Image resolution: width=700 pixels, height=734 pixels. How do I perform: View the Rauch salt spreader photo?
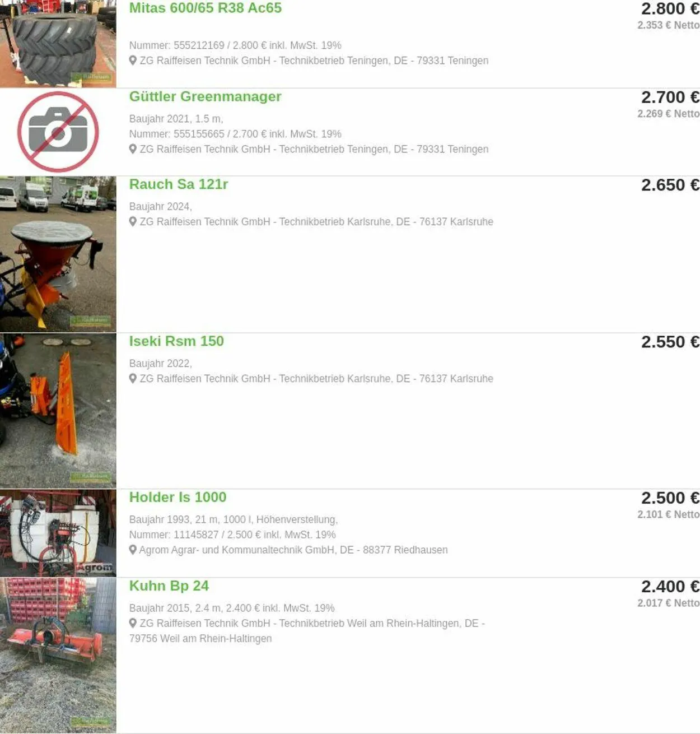point(58,254)
